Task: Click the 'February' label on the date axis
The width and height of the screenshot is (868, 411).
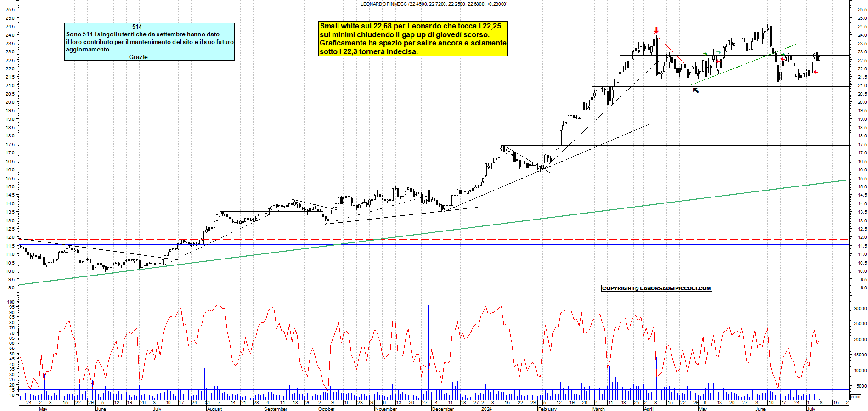Action: click(547, 409)
